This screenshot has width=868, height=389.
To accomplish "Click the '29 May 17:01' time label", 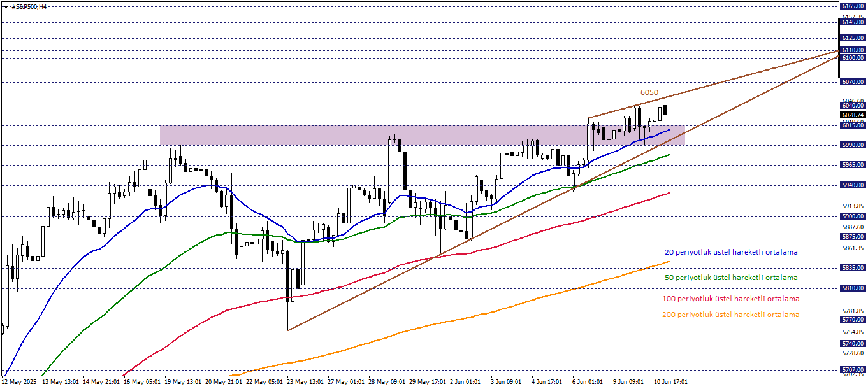I will click(429, 382).
